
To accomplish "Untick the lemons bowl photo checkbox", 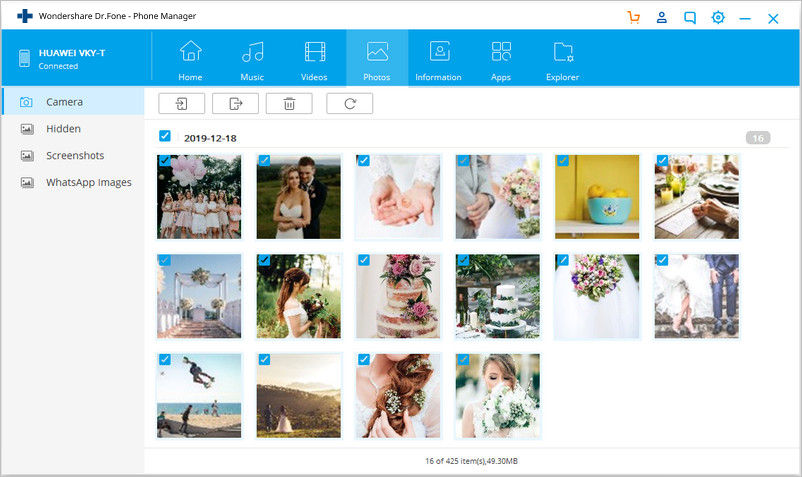I will [x=563, y=160].
